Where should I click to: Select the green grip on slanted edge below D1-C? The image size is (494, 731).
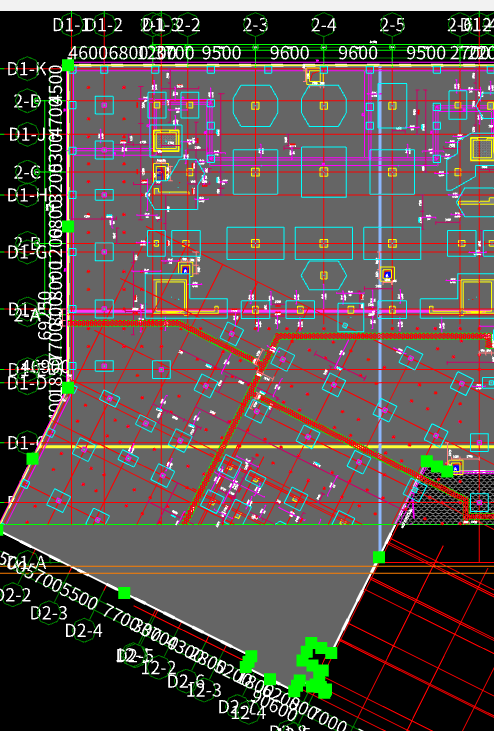32,459
